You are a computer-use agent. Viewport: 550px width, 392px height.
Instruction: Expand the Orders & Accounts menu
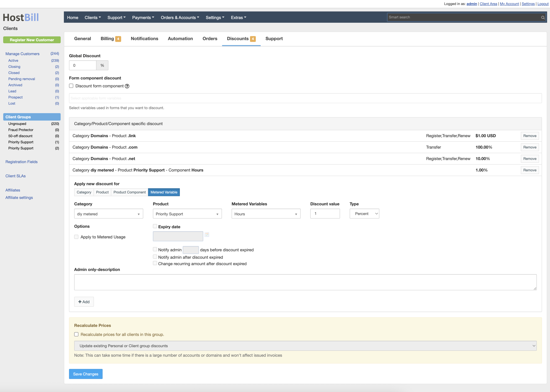tap(180, 17)
